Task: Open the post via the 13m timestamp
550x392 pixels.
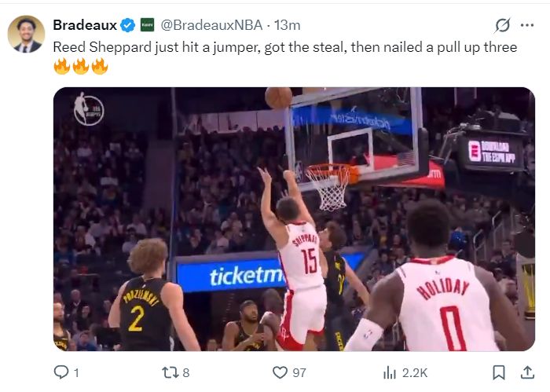Action: pos(287,25)
